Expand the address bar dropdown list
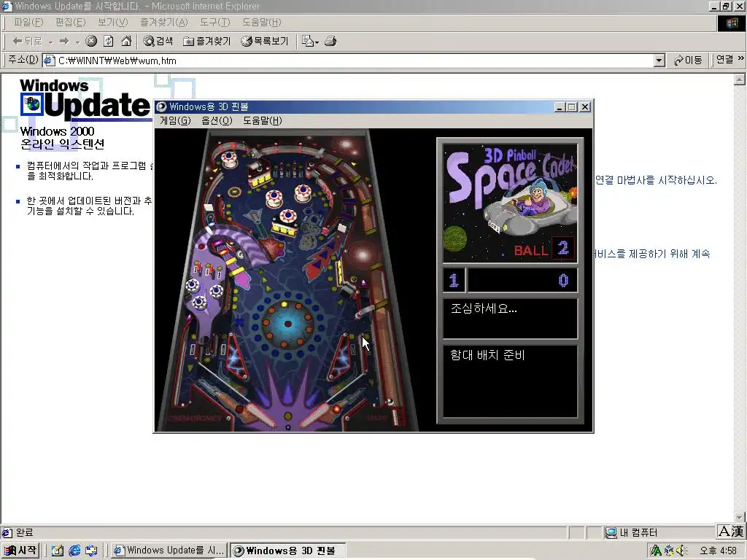This screenshot has height=560, width=747. click(x=659, y=61)
